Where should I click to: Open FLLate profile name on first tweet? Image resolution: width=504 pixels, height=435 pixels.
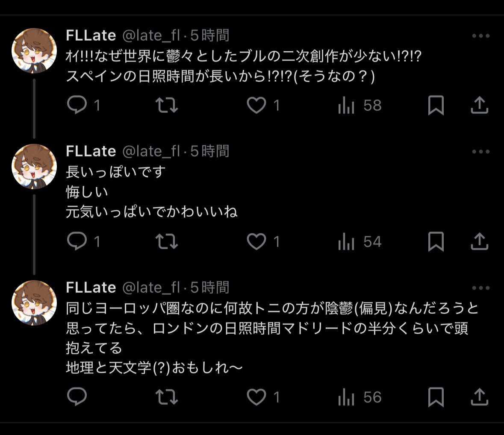[91, 35]
